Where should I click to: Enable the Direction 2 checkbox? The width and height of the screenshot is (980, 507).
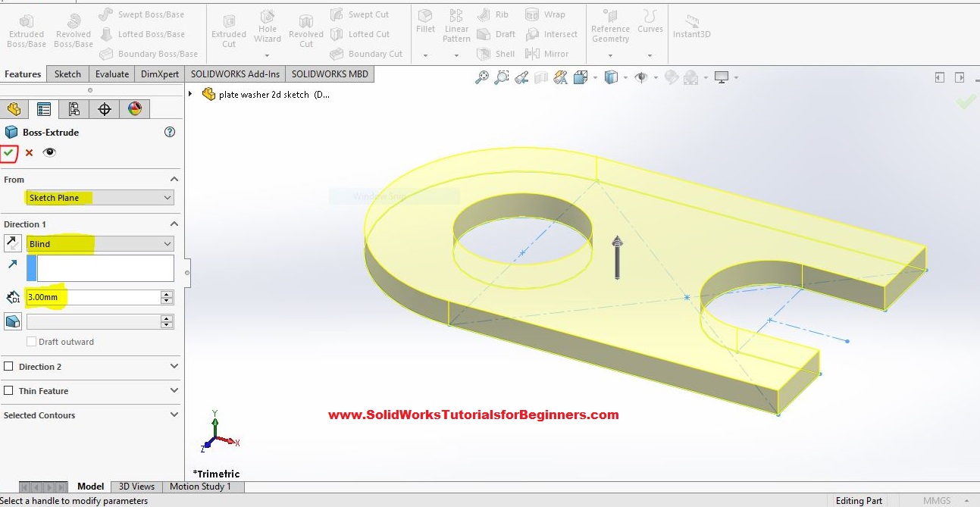coord(8,367)
